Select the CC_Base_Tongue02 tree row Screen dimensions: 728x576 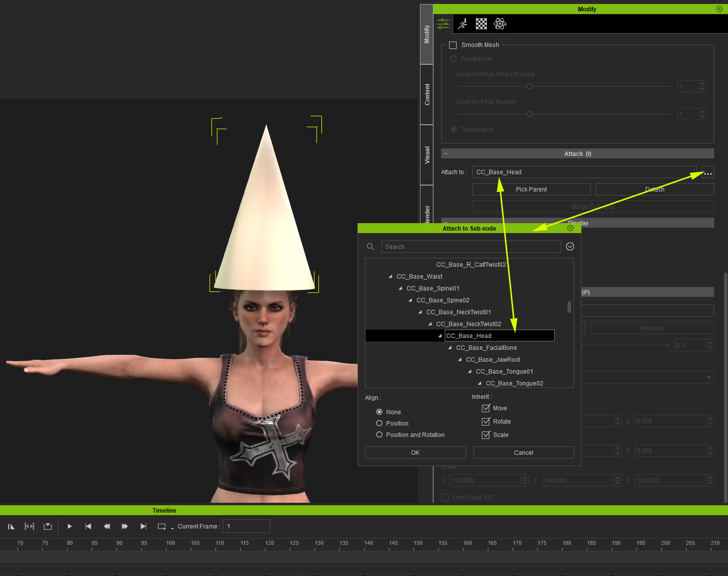[x=514, y=384]
